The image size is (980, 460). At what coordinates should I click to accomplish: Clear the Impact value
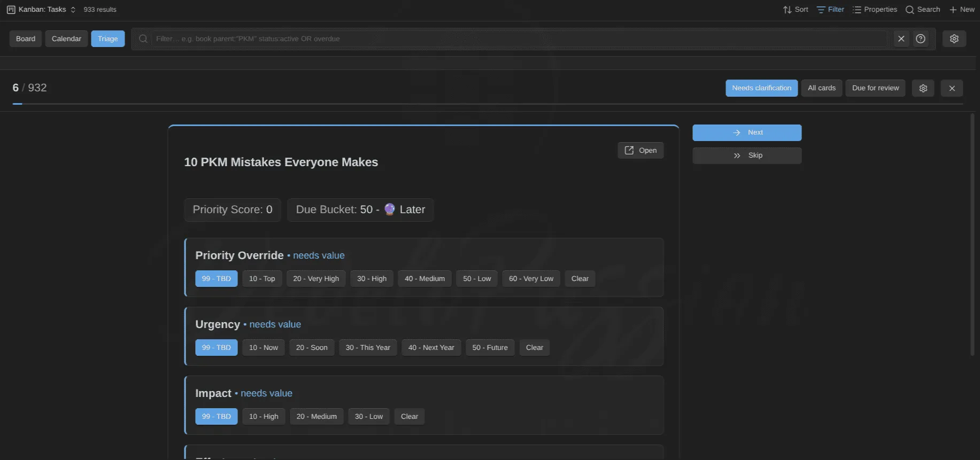point(410,417)
